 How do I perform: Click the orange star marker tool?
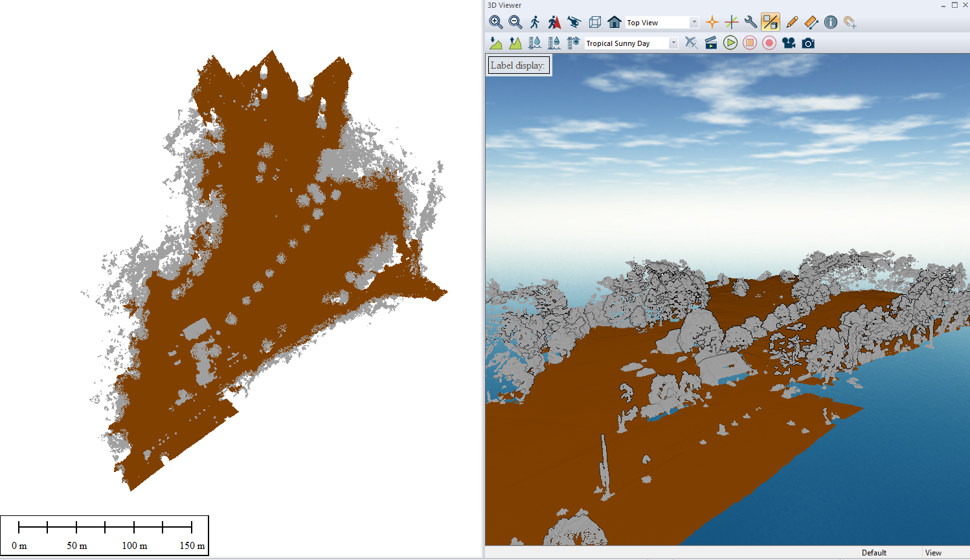pos(712,23)
